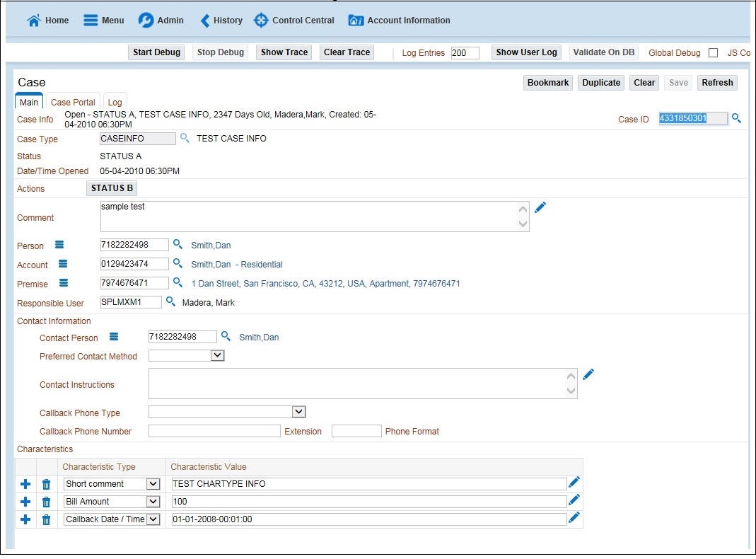Open the Control Central navigation icon
756x559 pixels.
pyautogui.click(x=262, y=20)
